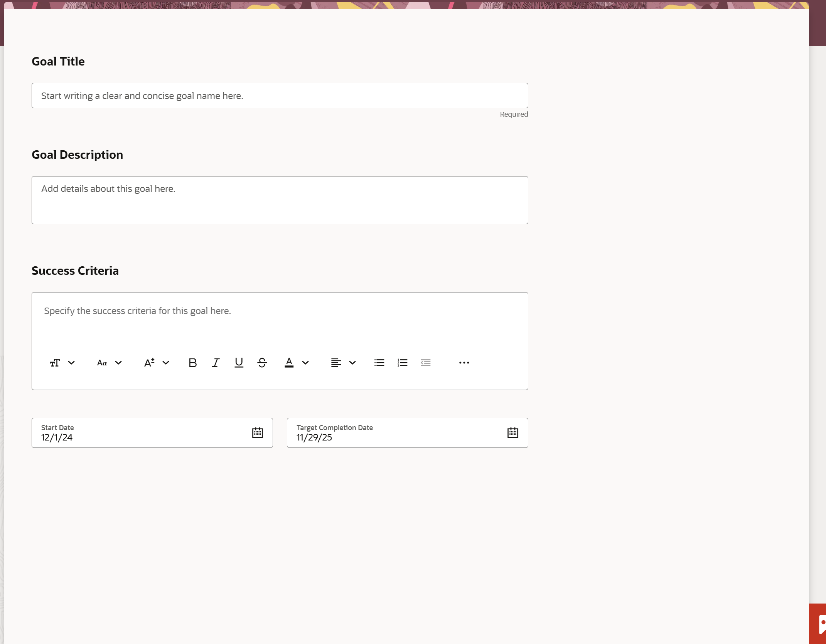Apply bold formatting in Success Criteria toolbar
Viewport: 826px width, 644px height.
tap(192, 362)
